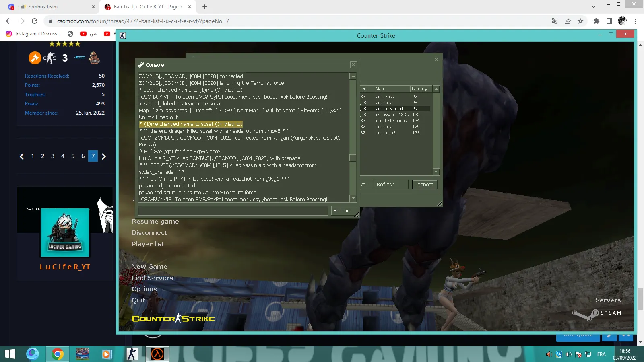Open the Chrome tab search chevron
The image size is (644, 362).
pyautogui.click(x=594, y=7)
